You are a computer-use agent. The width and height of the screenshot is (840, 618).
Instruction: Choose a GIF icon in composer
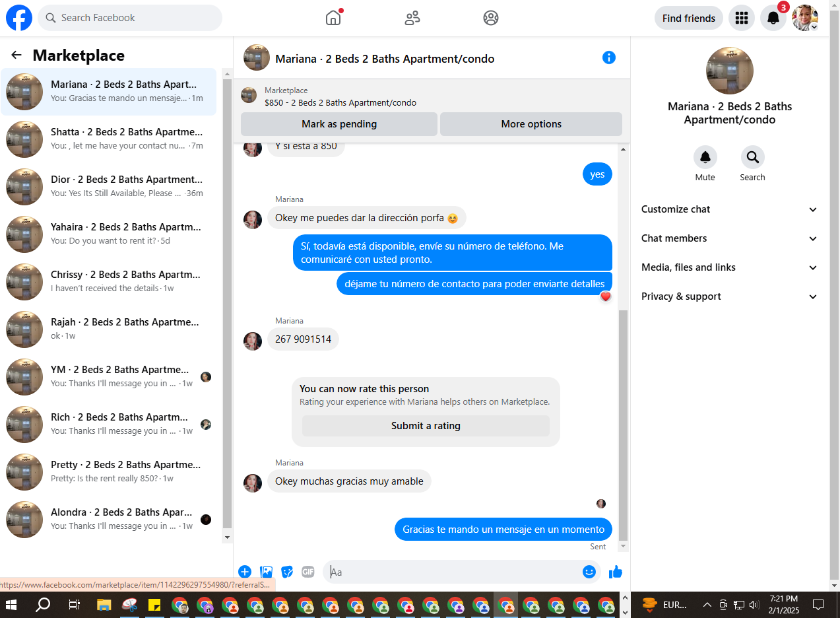tap(308, 572)
